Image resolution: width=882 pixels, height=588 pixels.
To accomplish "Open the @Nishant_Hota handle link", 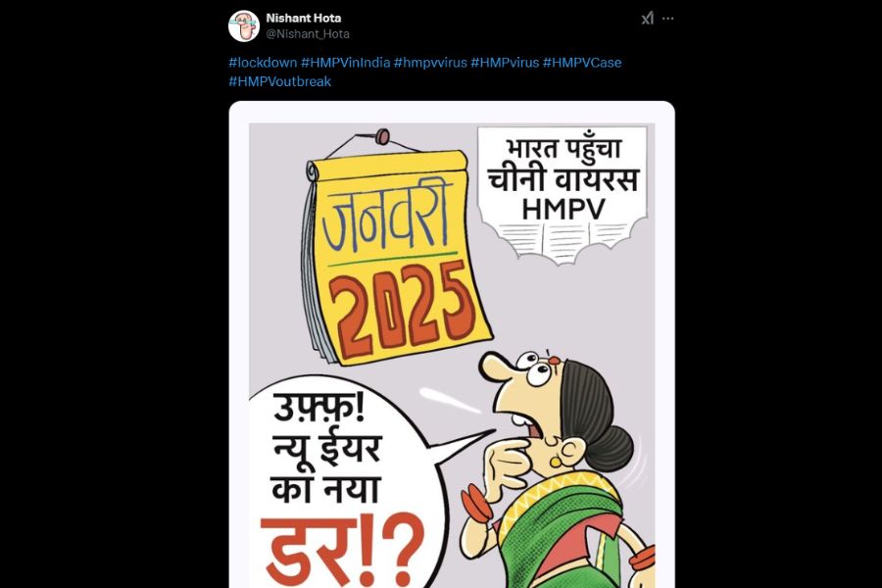I will click(308, 33).
